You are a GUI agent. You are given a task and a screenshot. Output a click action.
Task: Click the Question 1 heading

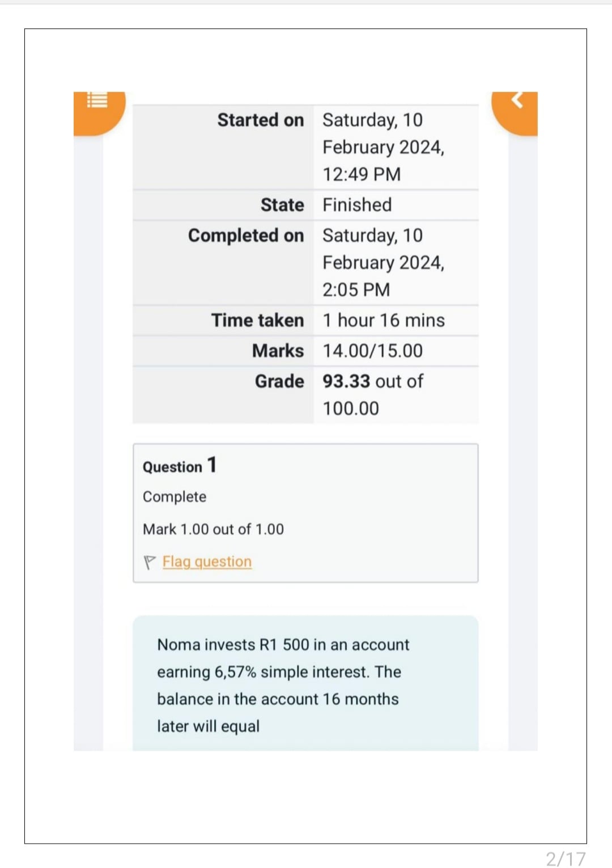180,466
